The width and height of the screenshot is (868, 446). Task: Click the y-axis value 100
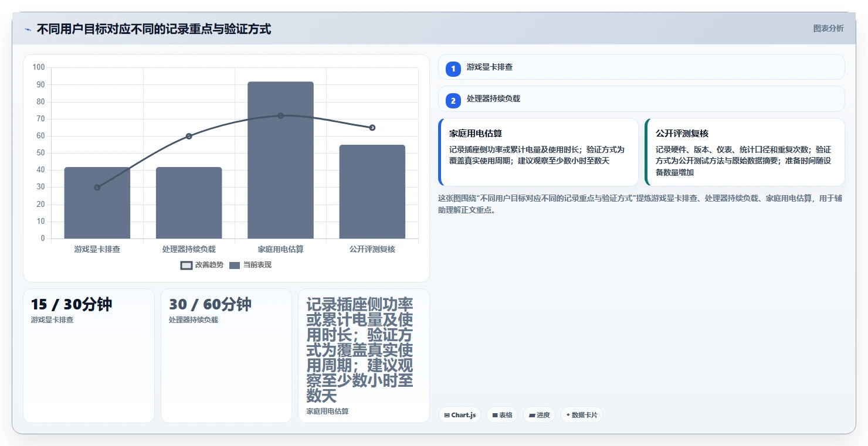(39, 67)
